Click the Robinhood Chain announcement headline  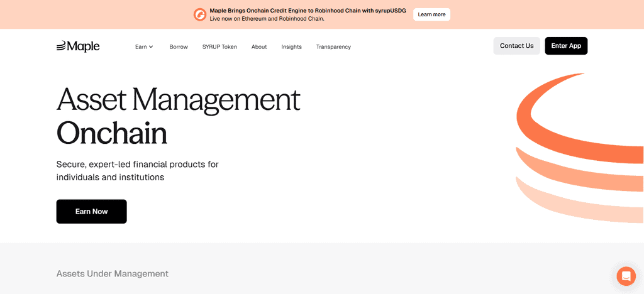tap(308, 11)
